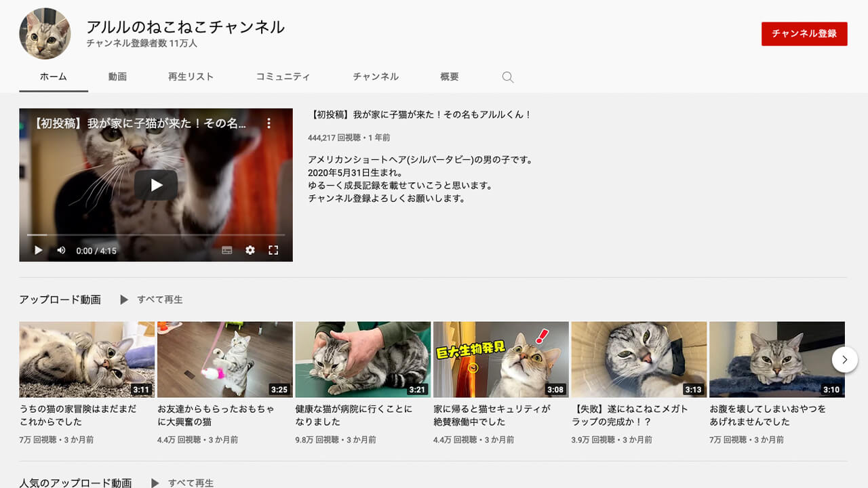The image size is (868, 488).
Task: Open thumbnail of cat at vet 3:21
Action: tap(363, 359)
